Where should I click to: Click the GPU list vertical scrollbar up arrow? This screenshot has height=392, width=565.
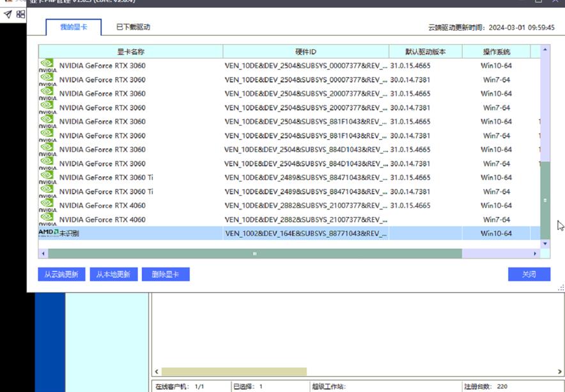click(545, 49)
